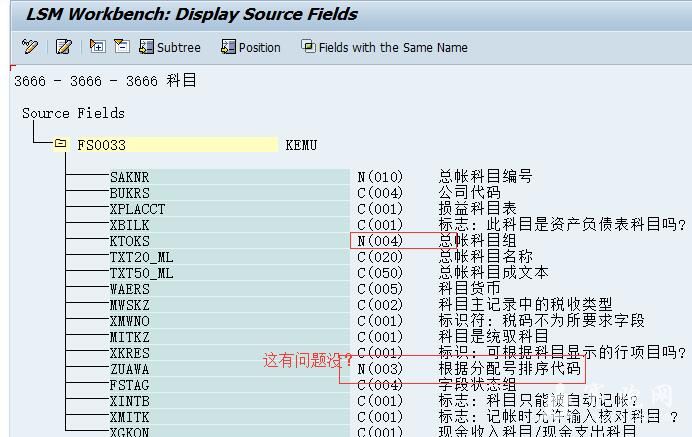Viewport: 692px width, 437px height.
Task: Click the N(004) type of KTOKS
Action: [x=380, y=241]
